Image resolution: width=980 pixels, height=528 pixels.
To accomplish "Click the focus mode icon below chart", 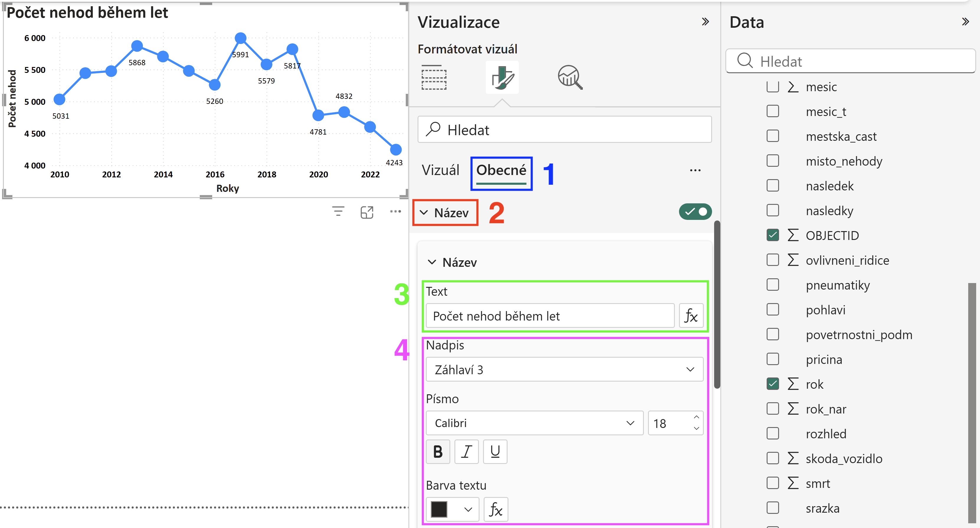I will [x=367, y=212].
